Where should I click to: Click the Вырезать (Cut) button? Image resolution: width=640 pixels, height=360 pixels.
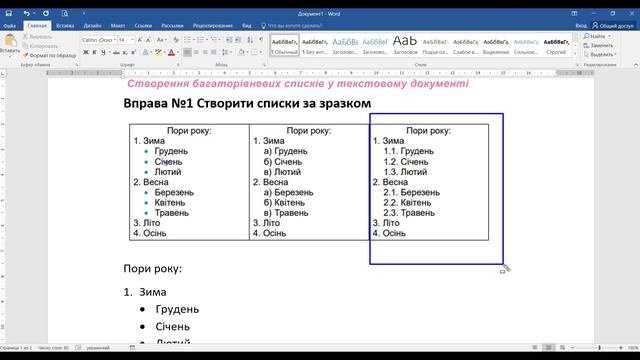(x=37, y=37)
